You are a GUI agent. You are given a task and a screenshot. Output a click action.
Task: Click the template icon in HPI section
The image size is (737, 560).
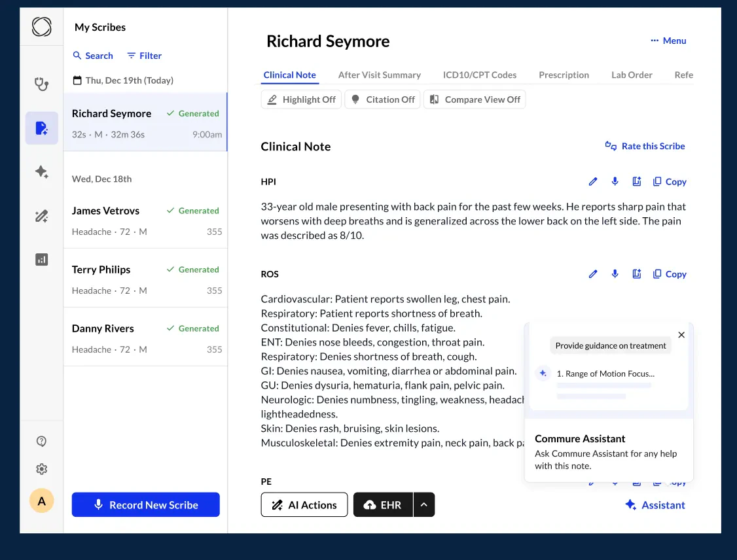[636, 181]
